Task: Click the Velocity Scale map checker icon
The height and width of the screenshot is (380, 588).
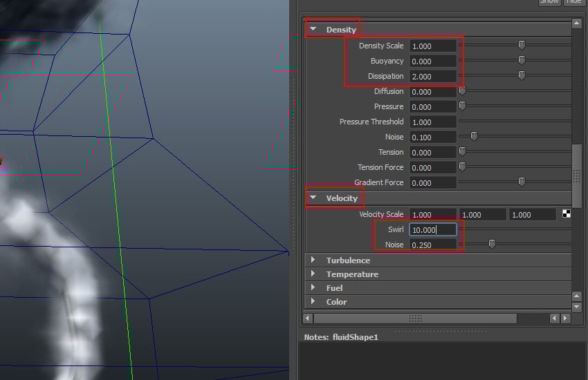Action: click(567, 213)
